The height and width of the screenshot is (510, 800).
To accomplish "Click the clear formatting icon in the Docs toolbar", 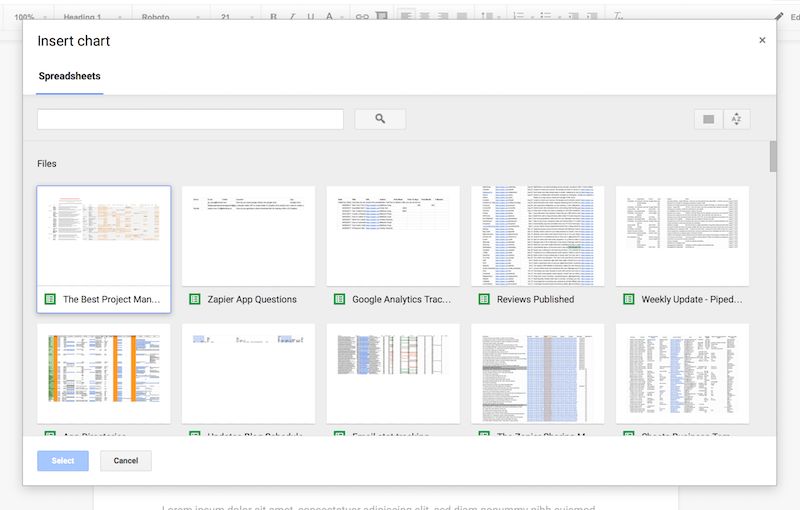I will click(x=618, y=17).
